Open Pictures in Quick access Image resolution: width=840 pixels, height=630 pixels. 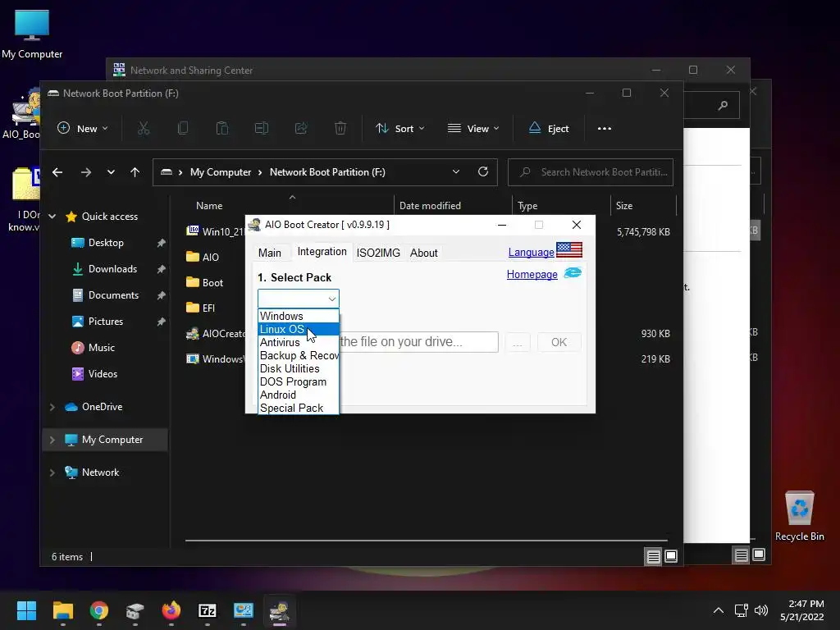(x=105, y=322)
